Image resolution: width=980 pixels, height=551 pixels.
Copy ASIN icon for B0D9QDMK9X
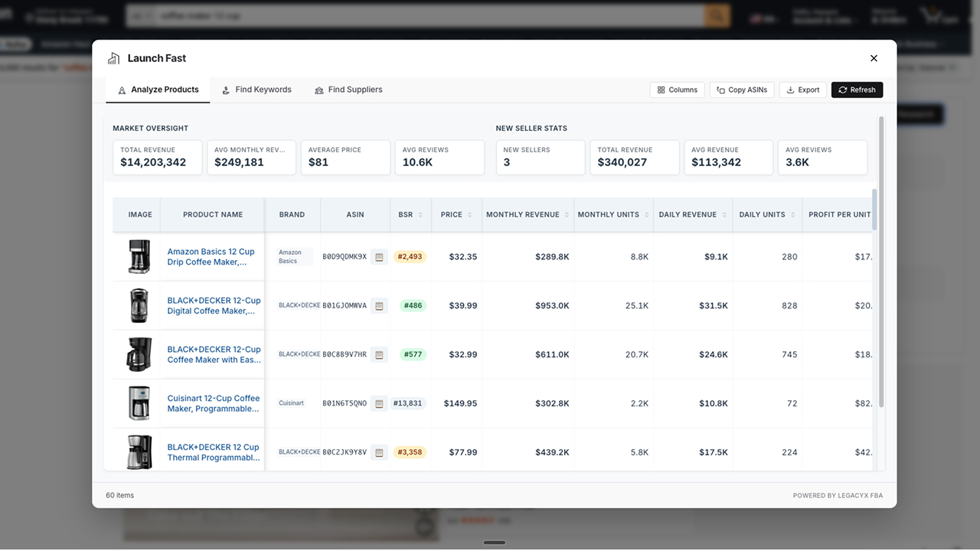click(379, 257)
